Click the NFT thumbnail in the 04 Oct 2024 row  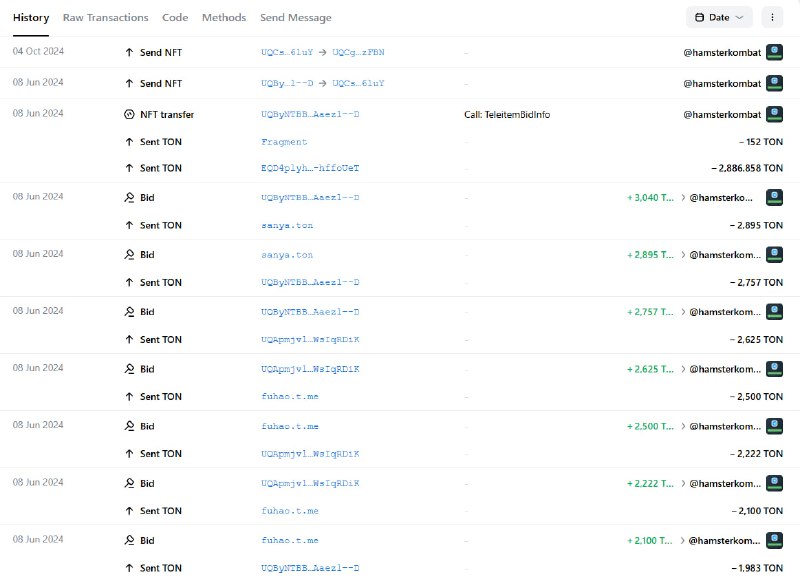click(x=774, y=51)
